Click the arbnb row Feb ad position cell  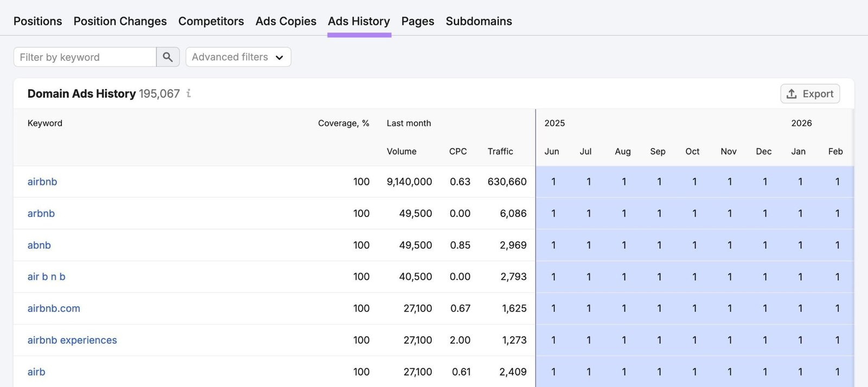(x=838, y=213)
